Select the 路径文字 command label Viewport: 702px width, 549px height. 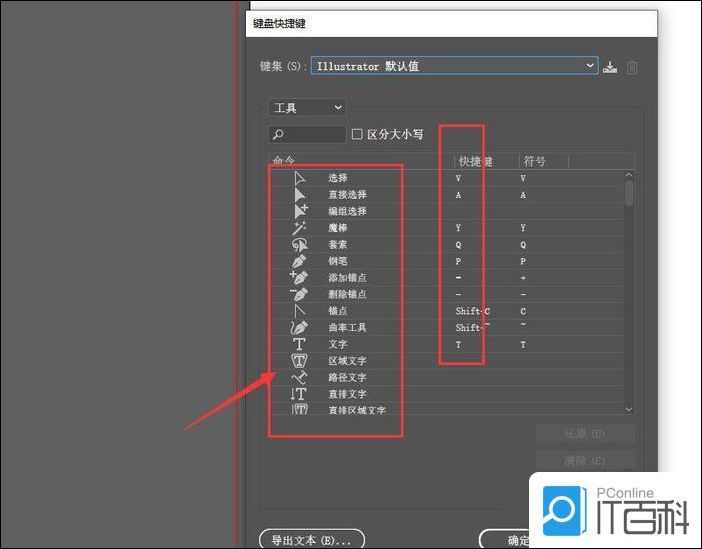[347, 377]
